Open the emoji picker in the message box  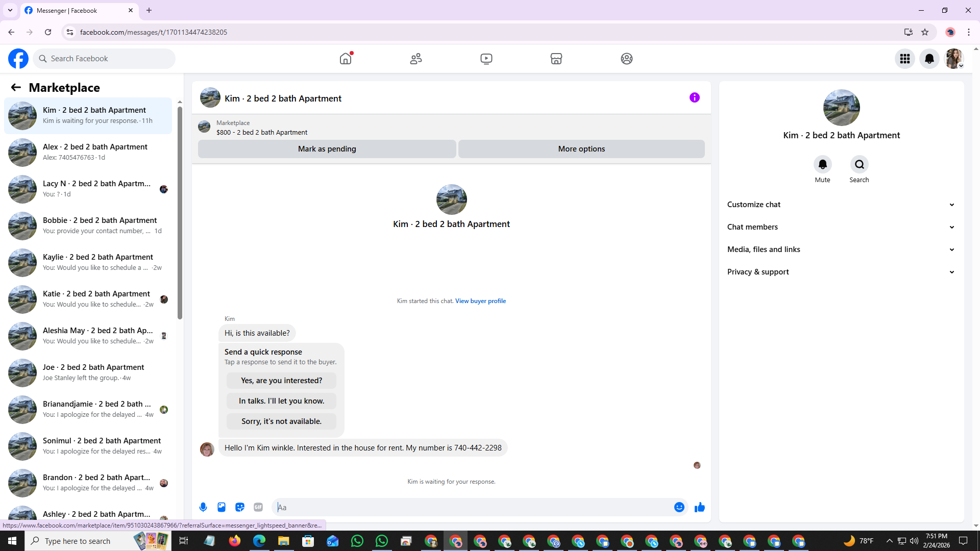click(x=679, y=507)
